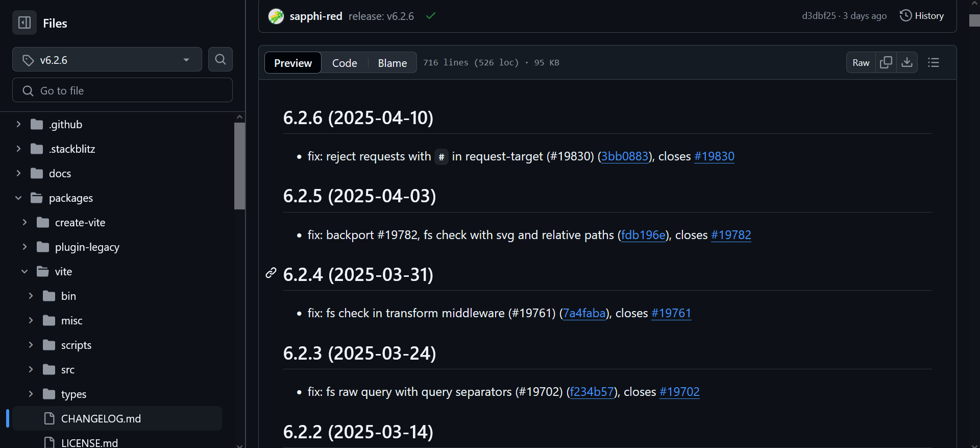This screenshot has width=980, height=448.
Task: Click the file search magnifier button
Action: coord(220,59)
